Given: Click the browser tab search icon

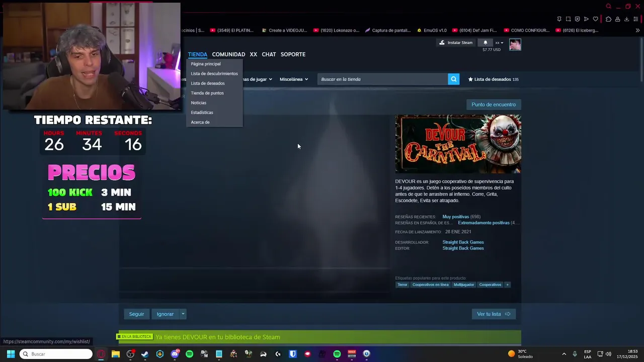Looking at the screenshot, I should point(608,6).
